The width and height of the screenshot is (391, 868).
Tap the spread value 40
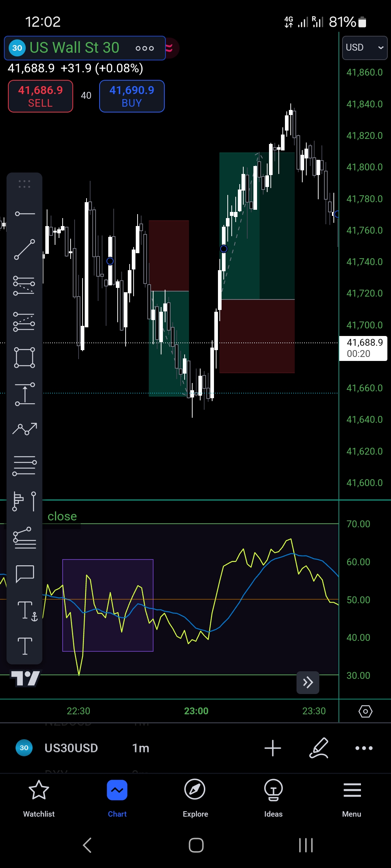click(86, 95)
